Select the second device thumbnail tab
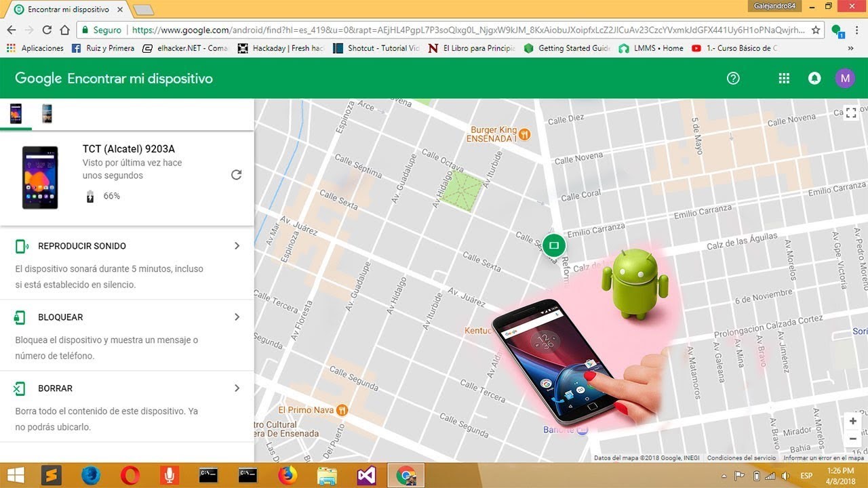 [46, 113]
